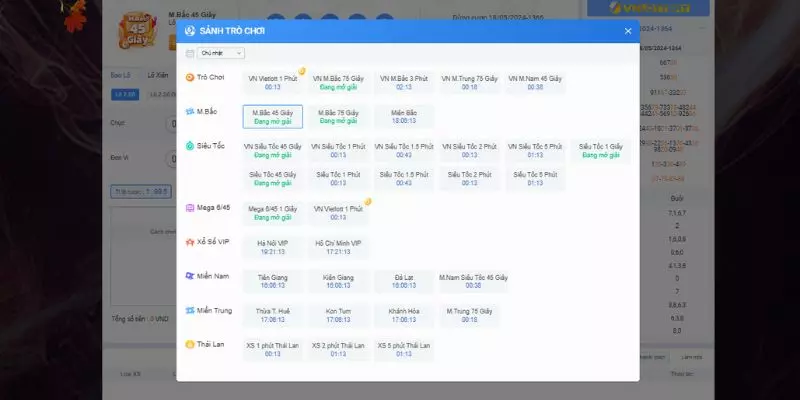Screen dimensions: 800x400
Task: Click the Miền Nam category icon
Action: tap(190, 276)
